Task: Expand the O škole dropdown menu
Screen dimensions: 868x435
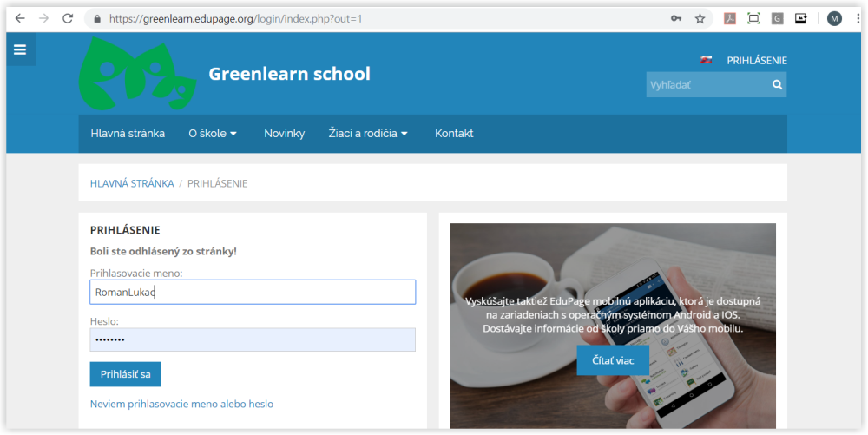Action: click(213, 134)
